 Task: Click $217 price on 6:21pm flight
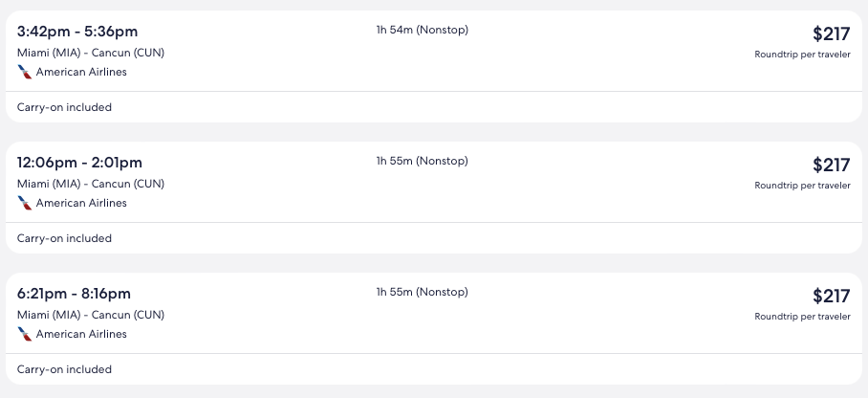[x=831, y=296]
